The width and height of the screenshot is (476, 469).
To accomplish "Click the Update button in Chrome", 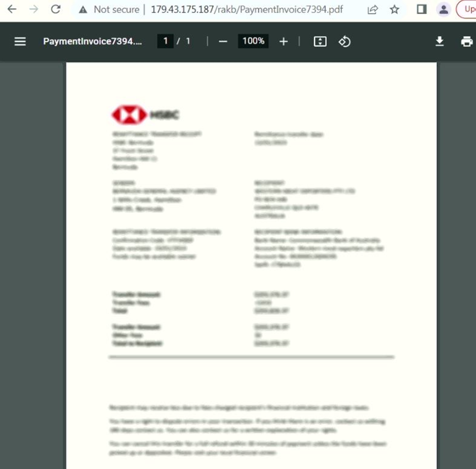I will (x=466, y=10).
